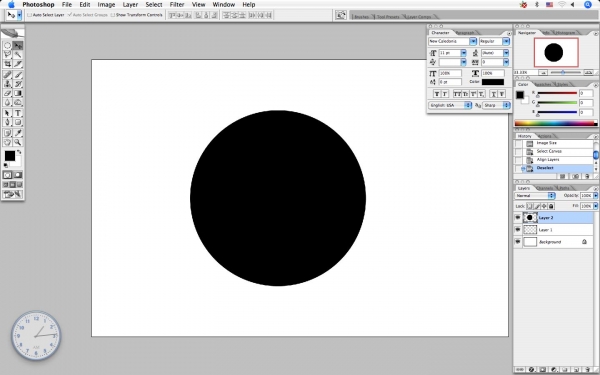The width and height of the screenshot is (600, 375).
Task: Select the History Brush tool
Action: [18, 84]
